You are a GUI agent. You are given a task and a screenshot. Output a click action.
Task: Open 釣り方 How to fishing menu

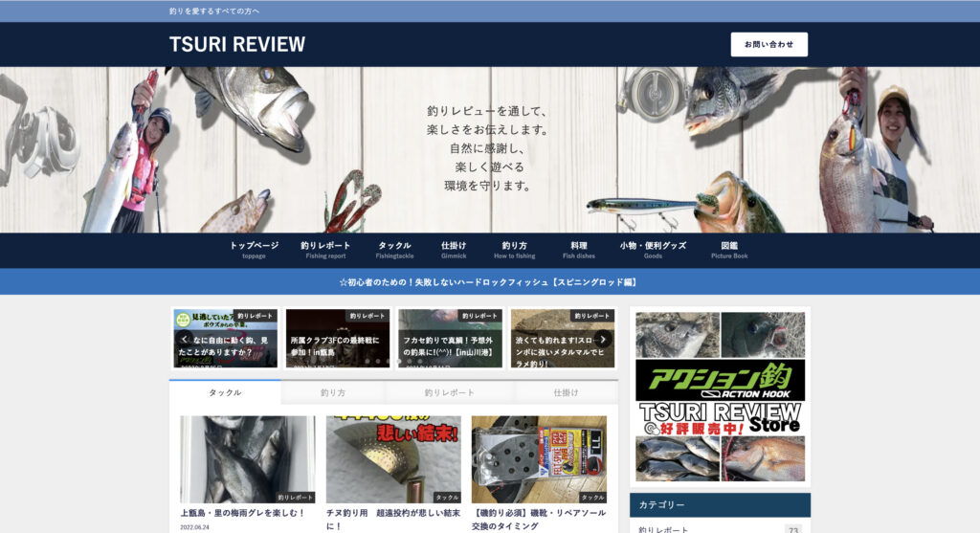[x=514, y=250]
